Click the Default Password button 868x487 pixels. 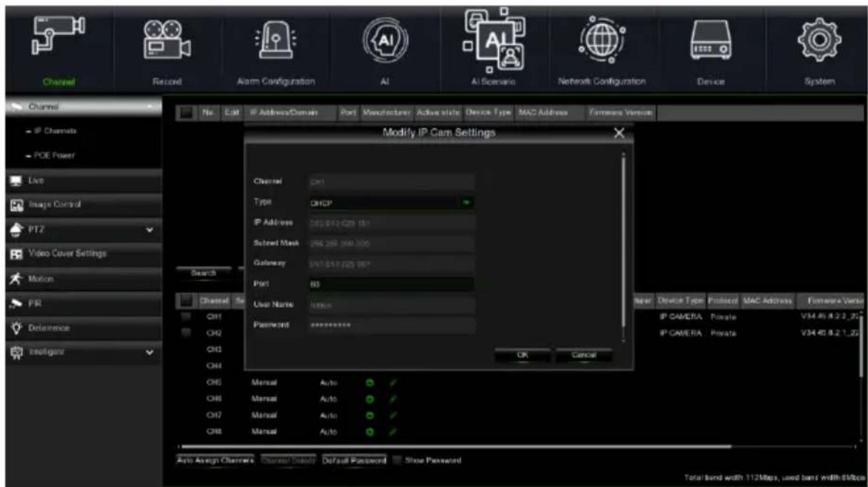[x=354, y=460]
